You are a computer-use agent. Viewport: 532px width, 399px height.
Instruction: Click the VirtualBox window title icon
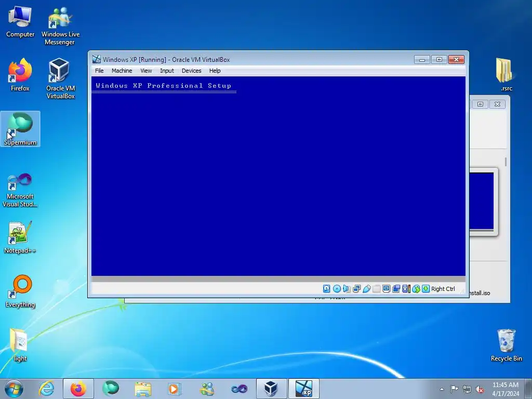coord(96,59)
